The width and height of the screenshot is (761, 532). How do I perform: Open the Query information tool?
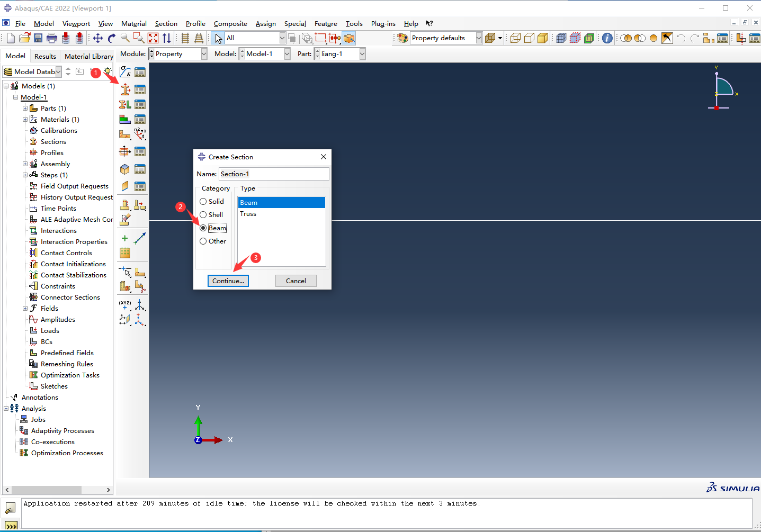coord(607,38)
